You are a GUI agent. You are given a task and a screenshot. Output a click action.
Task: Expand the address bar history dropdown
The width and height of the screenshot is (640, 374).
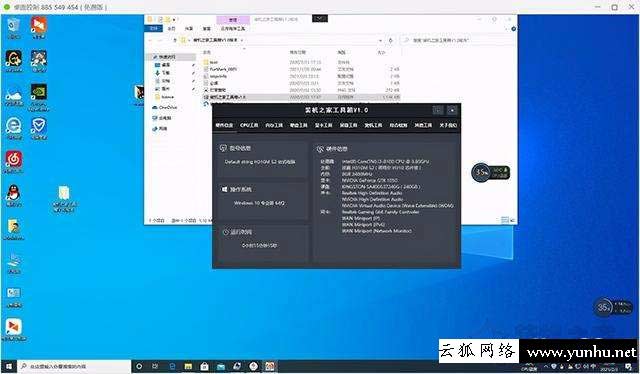(380, 40)
